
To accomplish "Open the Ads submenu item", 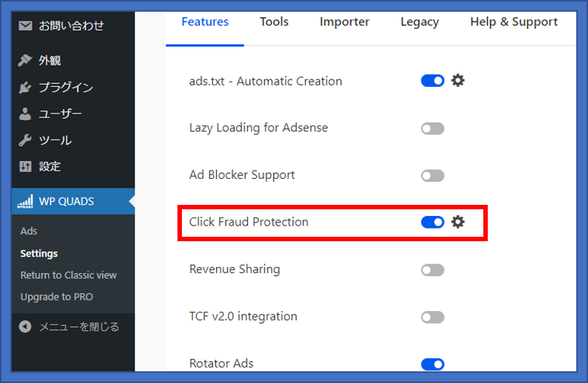I will pyautogui.click(x=29, y=231).
